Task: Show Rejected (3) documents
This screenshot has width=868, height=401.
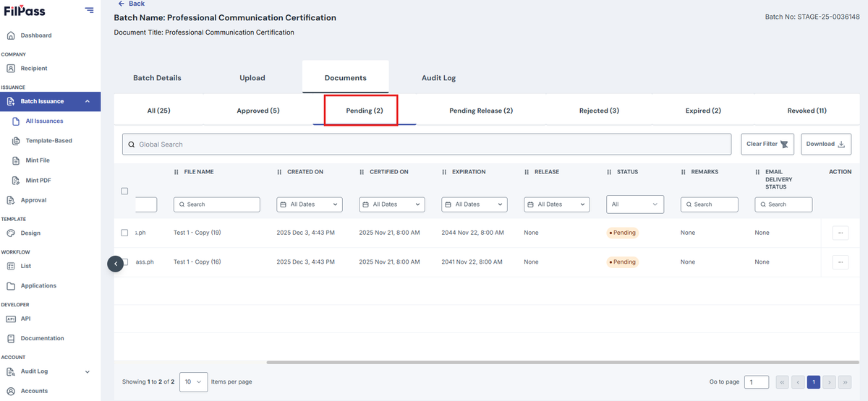Action: pos(599,111)
